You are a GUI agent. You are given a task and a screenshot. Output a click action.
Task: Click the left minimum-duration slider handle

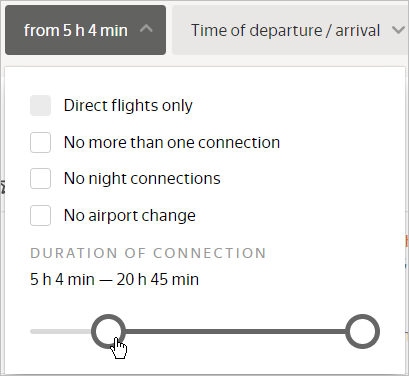pos(108,331)
